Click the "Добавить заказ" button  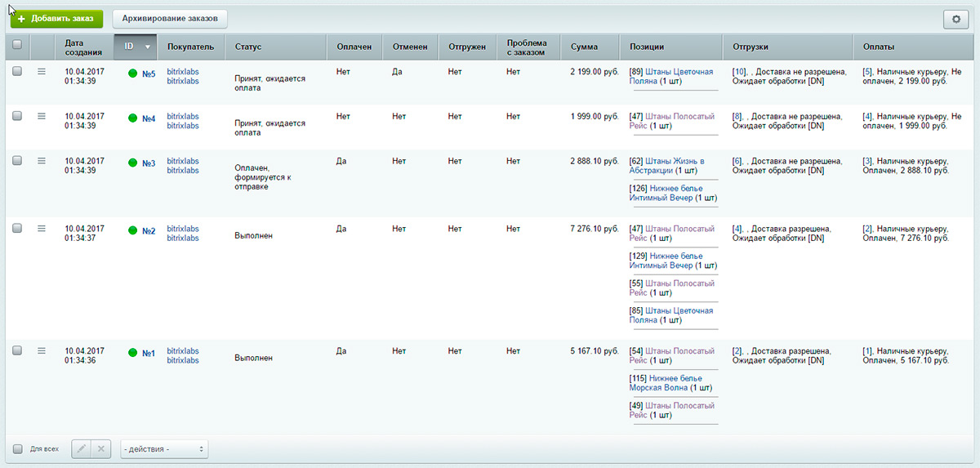[x=56, y=18]
